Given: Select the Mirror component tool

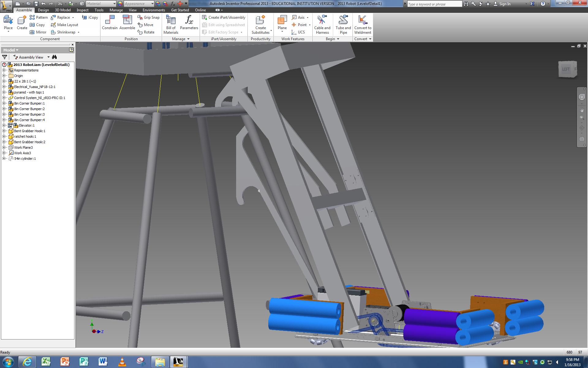Looking at the screenshot, I should (x=38, y=32).
